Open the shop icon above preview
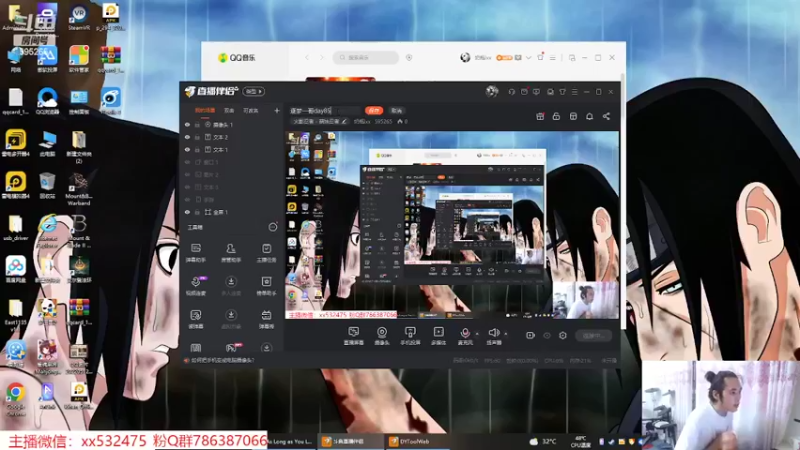The width and height of the screenshot is (800, 450). click(x=573, y=116)
